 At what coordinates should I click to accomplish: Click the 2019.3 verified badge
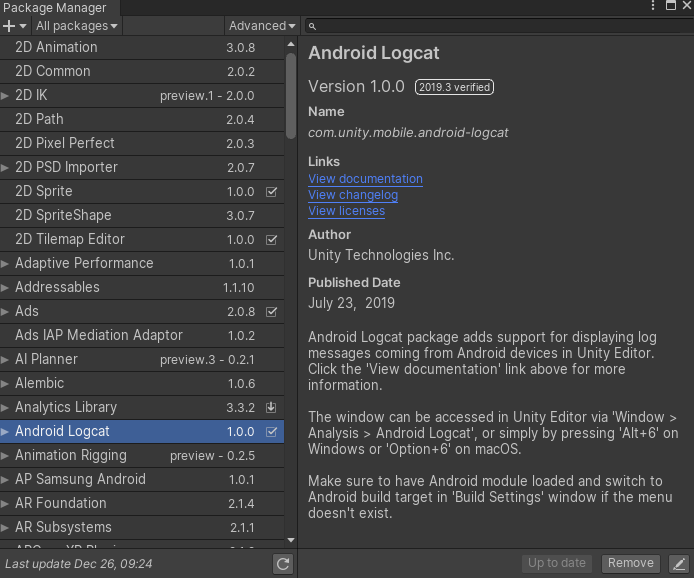coord(454,87)
